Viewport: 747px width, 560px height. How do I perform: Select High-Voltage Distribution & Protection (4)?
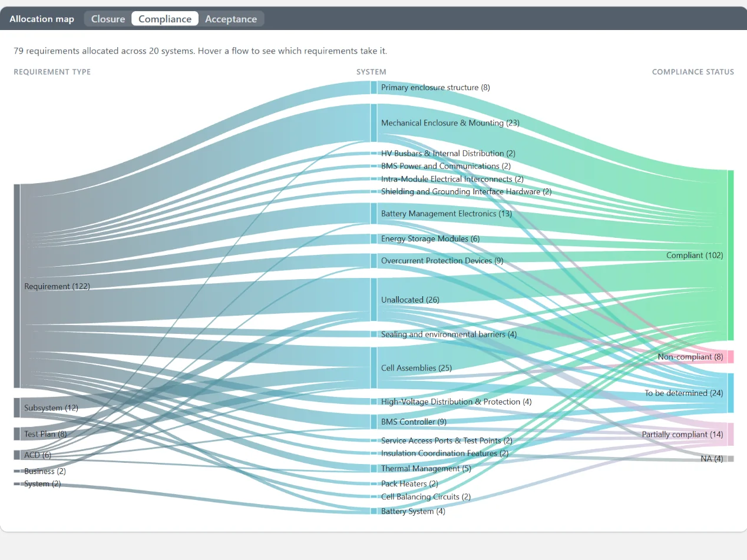coord(457,402)
